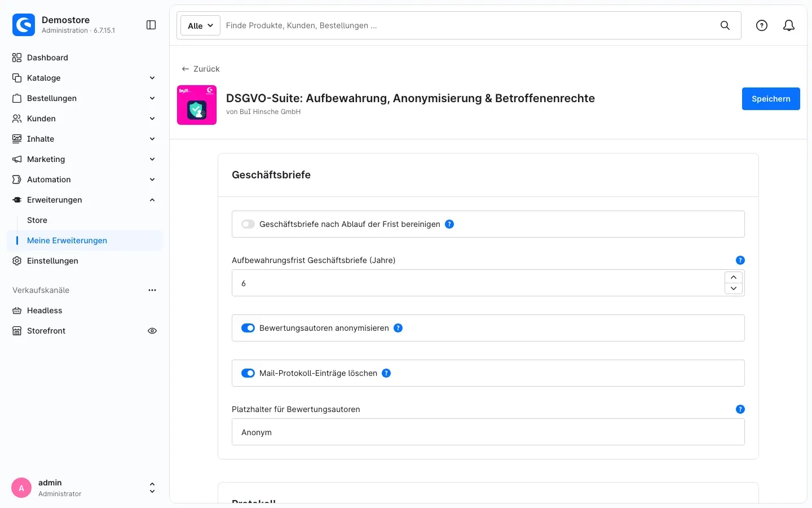Click the search magnifier icon

725,25
